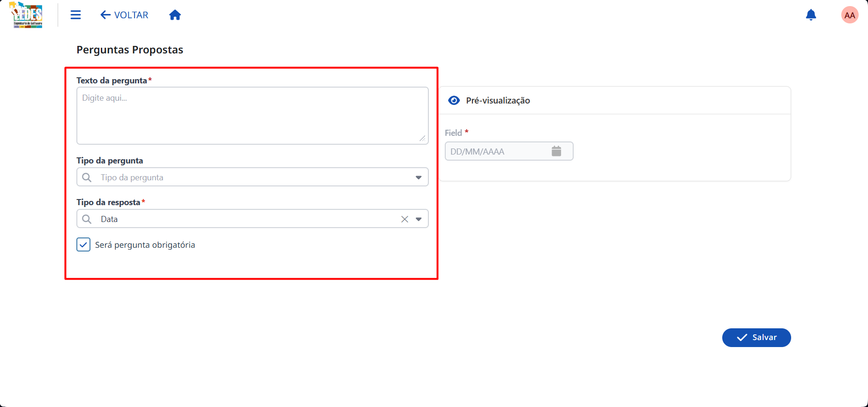The height and width of the screenshot is (407, 868).
Task: Click the Data value in Tipo da resposta
Action: tap(109, 219)
